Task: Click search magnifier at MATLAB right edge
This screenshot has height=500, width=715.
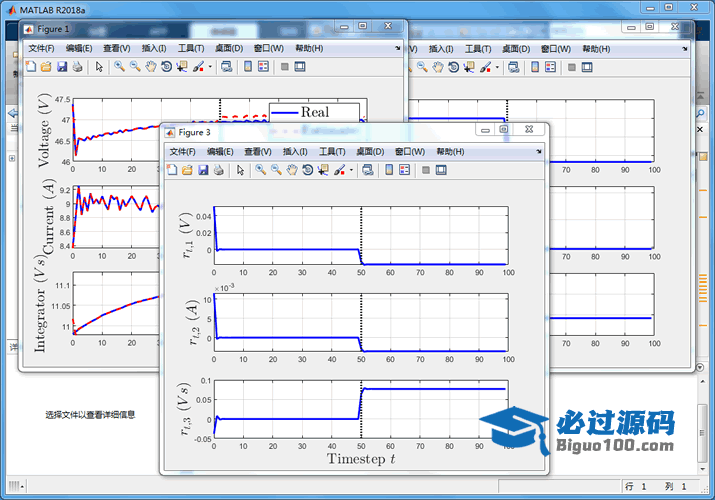Action: click(x=701, y=113)
